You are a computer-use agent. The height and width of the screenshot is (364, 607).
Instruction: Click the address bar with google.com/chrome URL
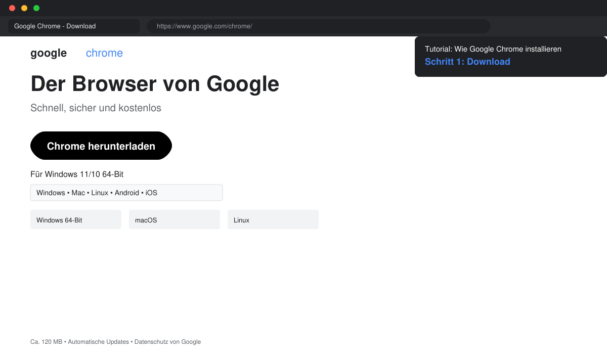(319, 26)
